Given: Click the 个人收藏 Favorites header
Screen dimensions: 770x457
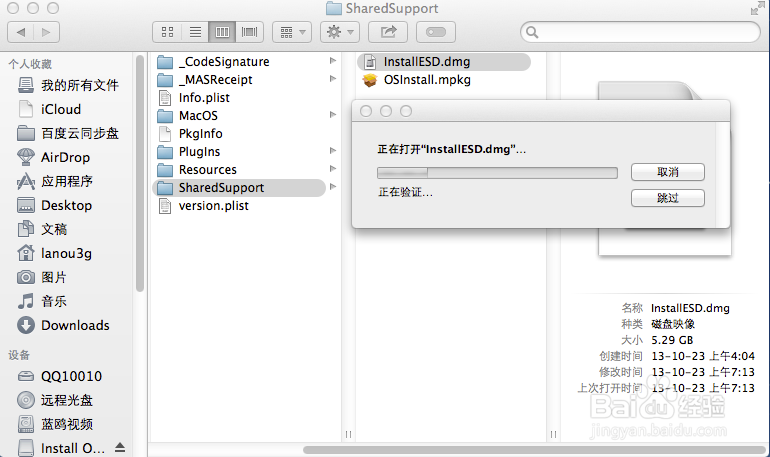Looking at the screenshot, I should tap(30, 64).
